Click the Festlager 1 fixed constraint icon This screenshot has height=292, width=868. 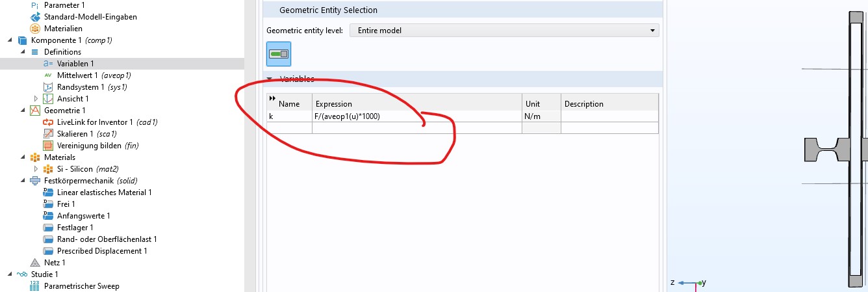point(47,228)
